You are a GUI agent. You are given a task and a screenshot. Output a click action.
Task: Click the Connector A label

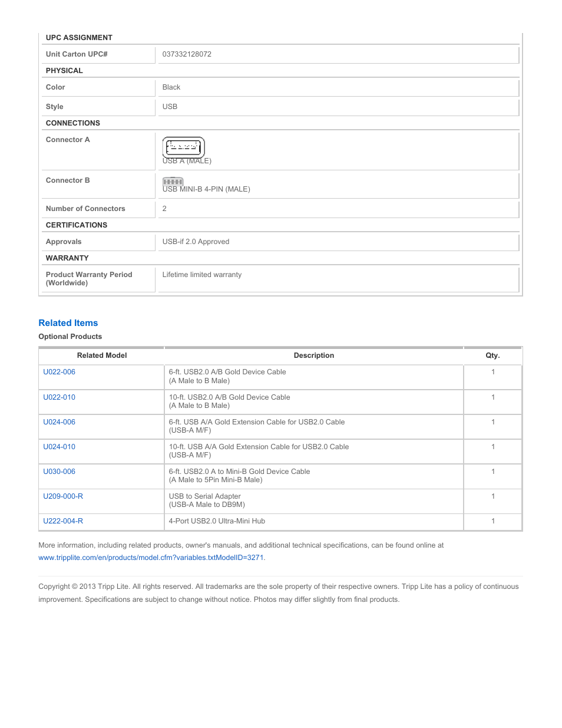pyautogui.click(x=68, y=140)
